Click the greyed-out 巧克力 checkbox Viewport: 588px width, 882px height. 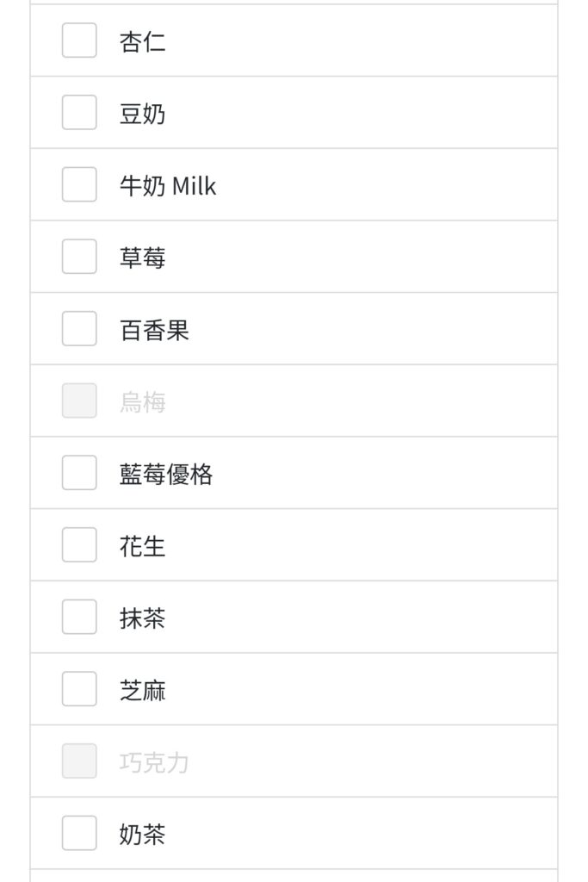click(x=79, y=761)
